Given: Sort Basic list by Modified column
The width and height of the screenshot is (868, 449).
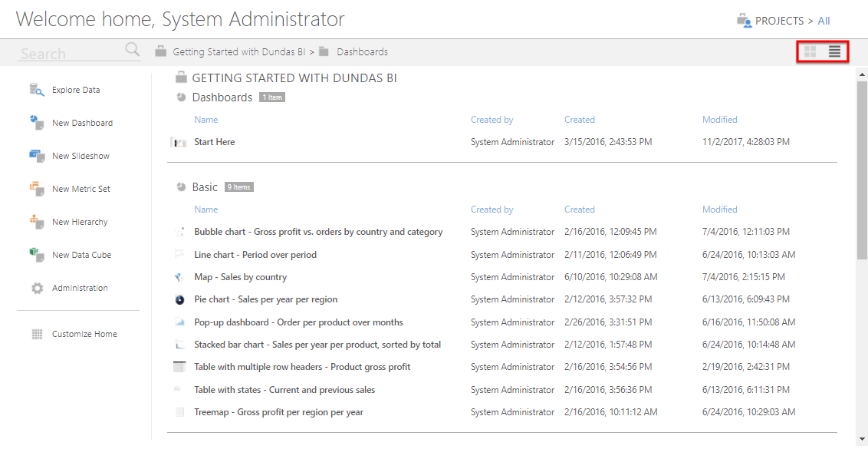Looking at the screenshot, I should click(720, 210).
